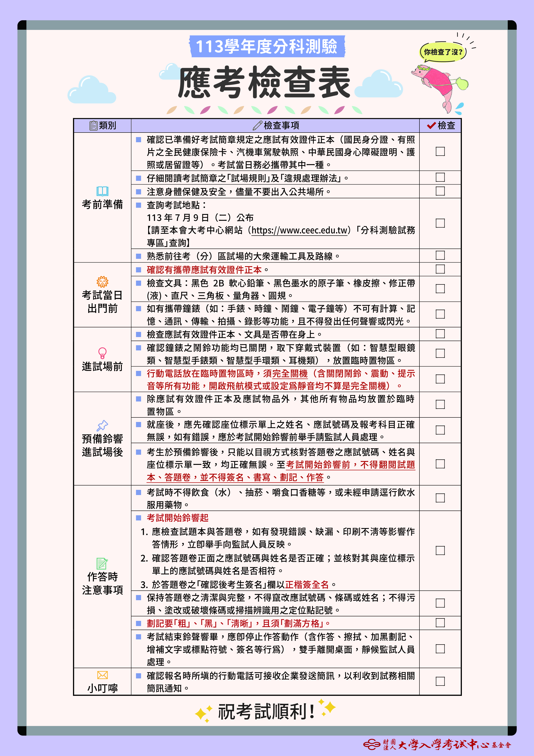Click the blue pushpin icon above 預備鈴響進試場後
534x756 pixels.
click(102, 425)
